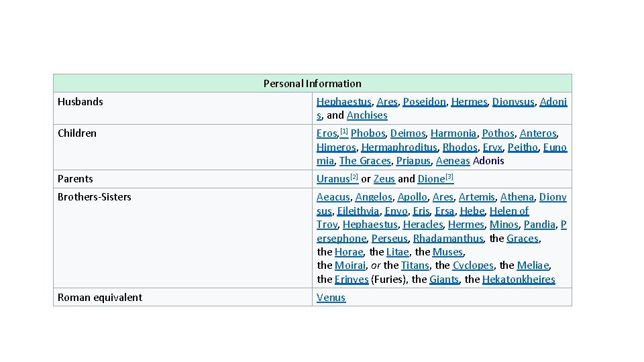Open the Anchises link

tap(367, 115)
